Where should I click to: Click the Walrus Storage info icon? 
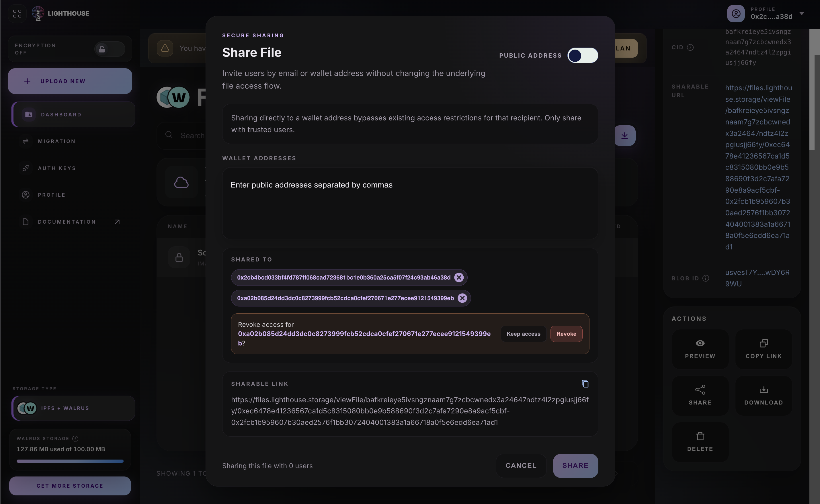tap(75, 438)
